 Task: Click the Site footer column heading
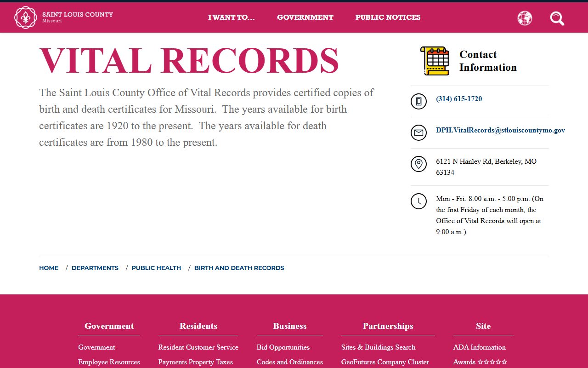click(483, 326)
